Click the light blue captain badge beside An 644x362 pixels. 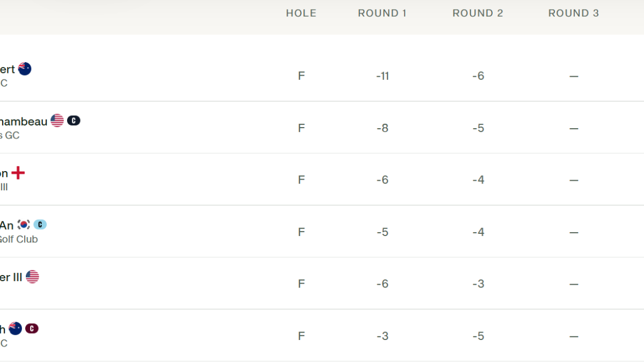[x=40, y=225]
